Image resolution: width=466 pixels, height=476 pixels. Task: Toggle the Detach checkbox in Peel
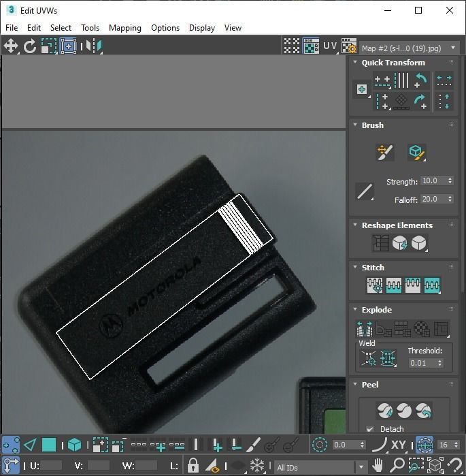tap(370, 429)
